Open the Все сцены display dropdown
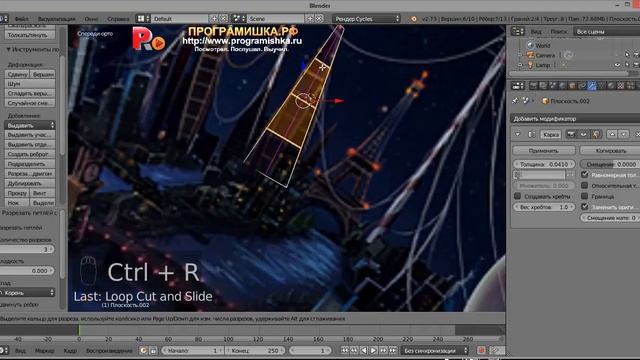 pos(607,31)
